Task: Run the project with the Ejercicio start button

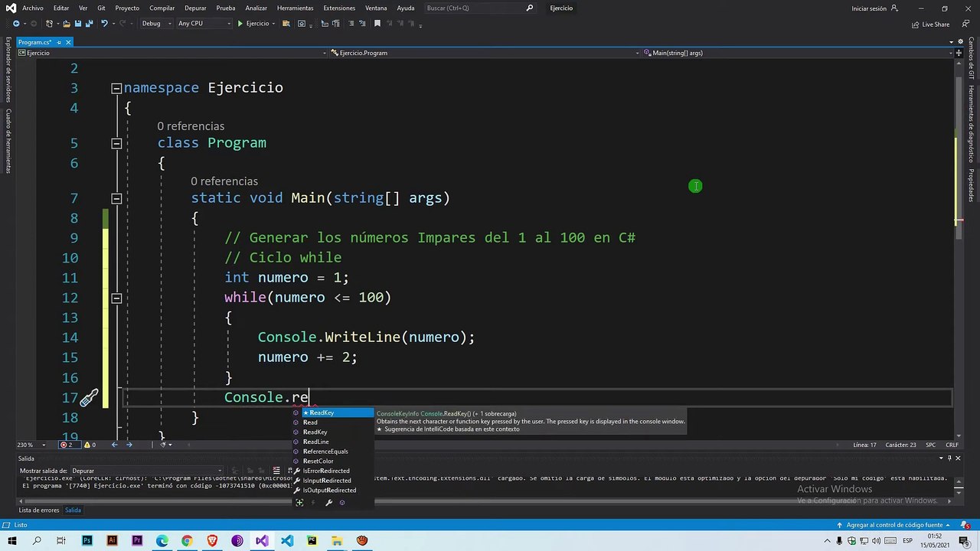Action: (253, 24)
